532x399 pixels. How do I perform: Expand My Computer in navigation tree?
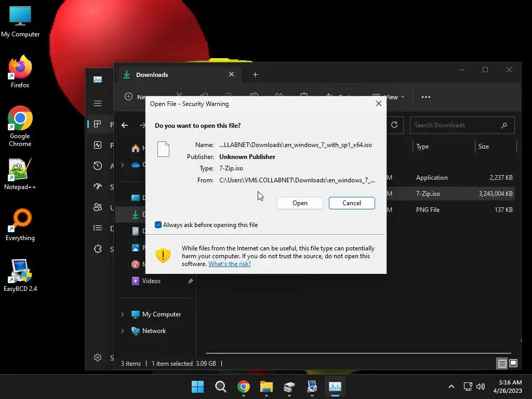click(x=123, y=314)
